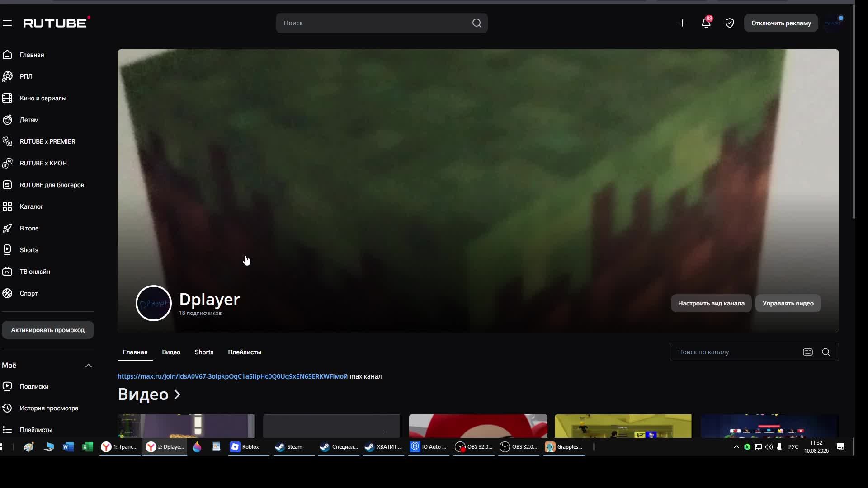868x488 pixels.
Task: Click the Кино и сериалы film icon
Action: click(7, 98)
